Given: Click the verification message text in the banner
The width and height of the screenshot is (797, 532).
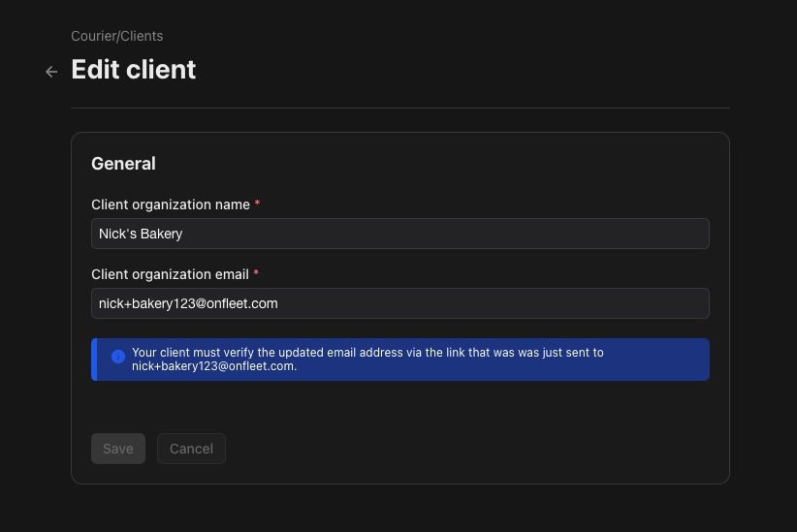Looking at the screenshot, I should 367,360.
